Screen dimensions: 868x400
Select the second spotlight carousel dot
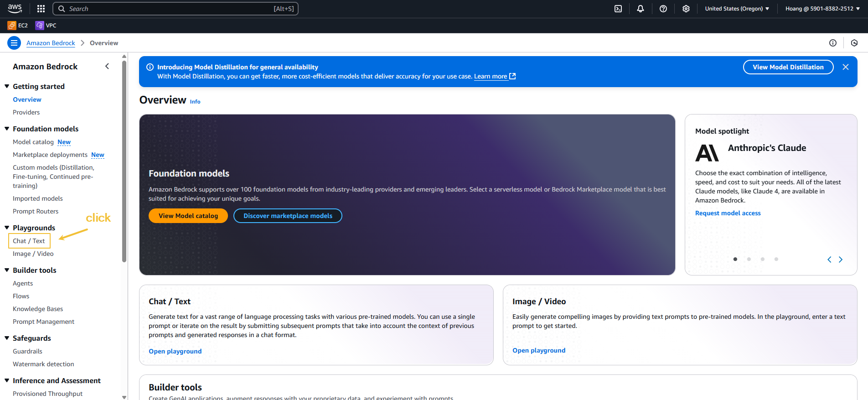pos(749,259)
